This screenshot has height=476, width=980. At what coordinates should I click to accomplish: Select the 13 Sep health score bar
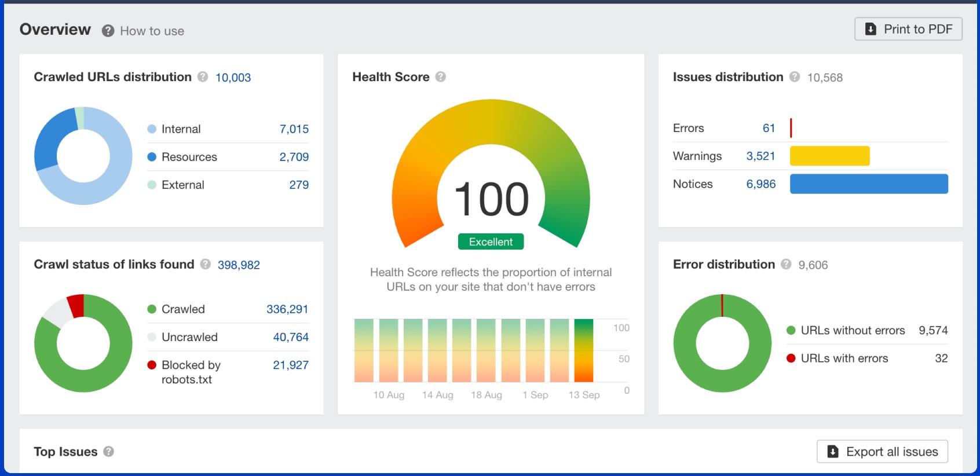(x=584, y=350)
